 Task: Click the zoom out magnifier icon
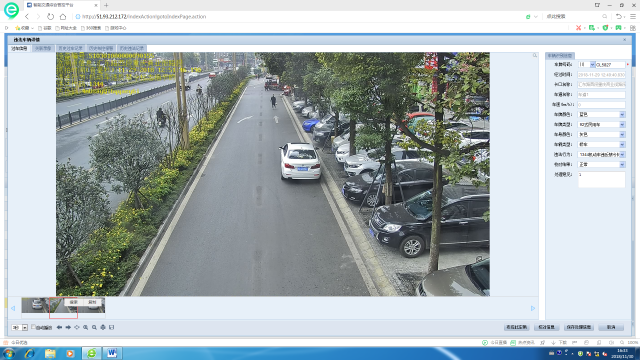click(x=94, y=327)
